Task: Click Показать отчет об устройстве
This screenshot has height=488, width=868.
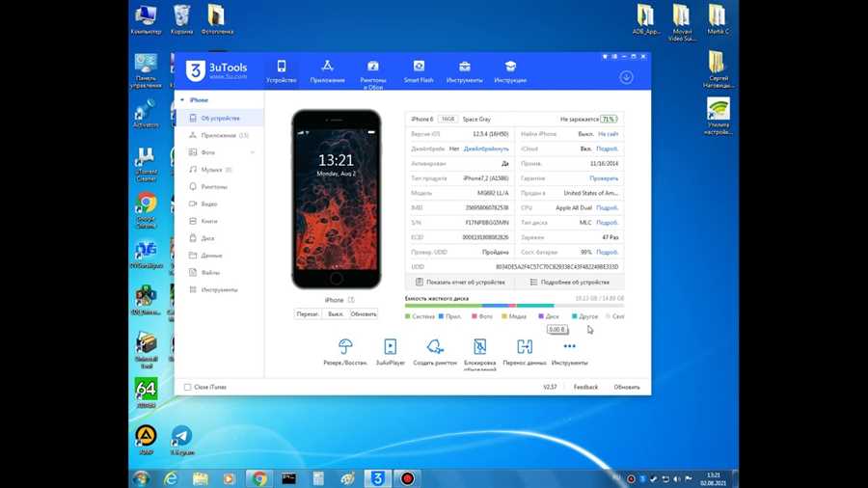Action: click(x=460, y=283)
